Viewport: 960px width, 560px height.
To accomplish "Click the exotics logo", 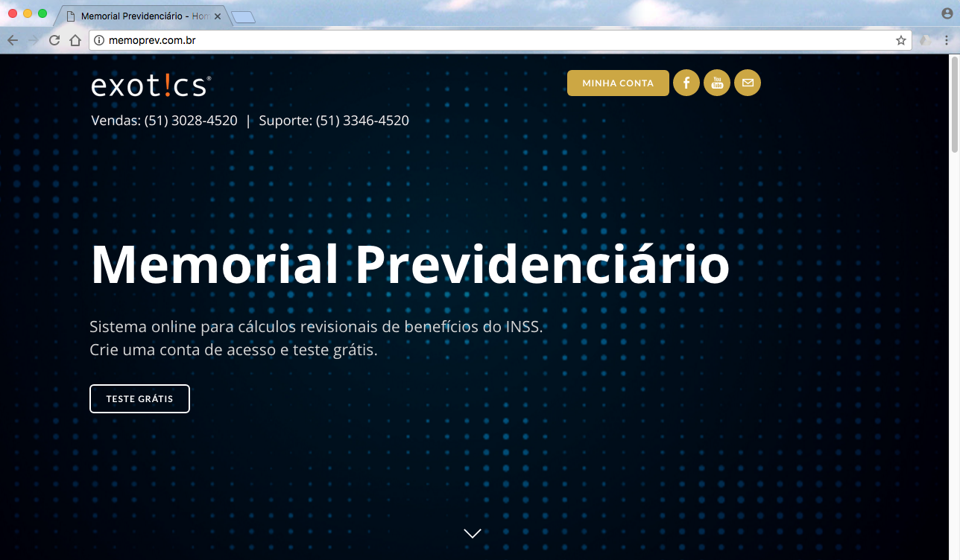I will [x=151, y=86].
